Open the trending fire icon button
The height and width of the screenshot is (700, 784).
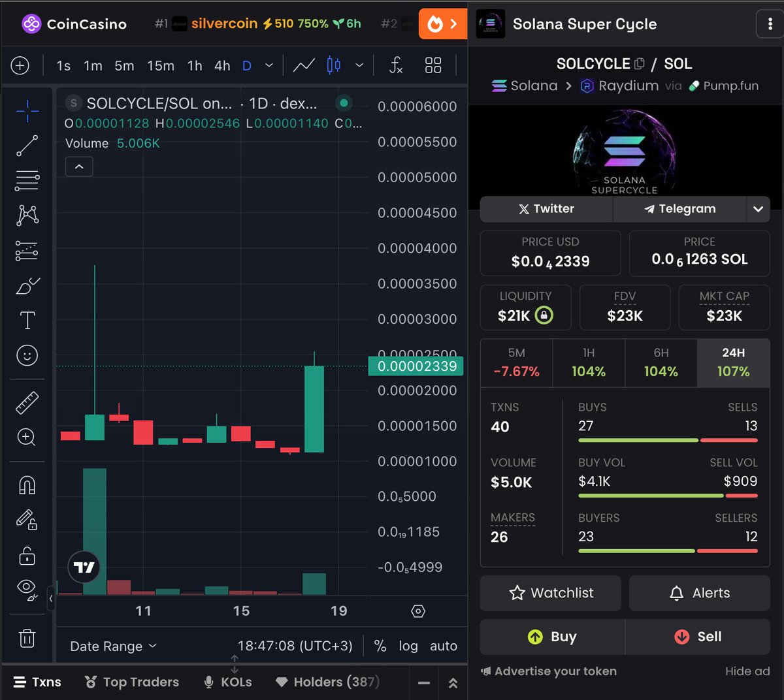[442, 25]
